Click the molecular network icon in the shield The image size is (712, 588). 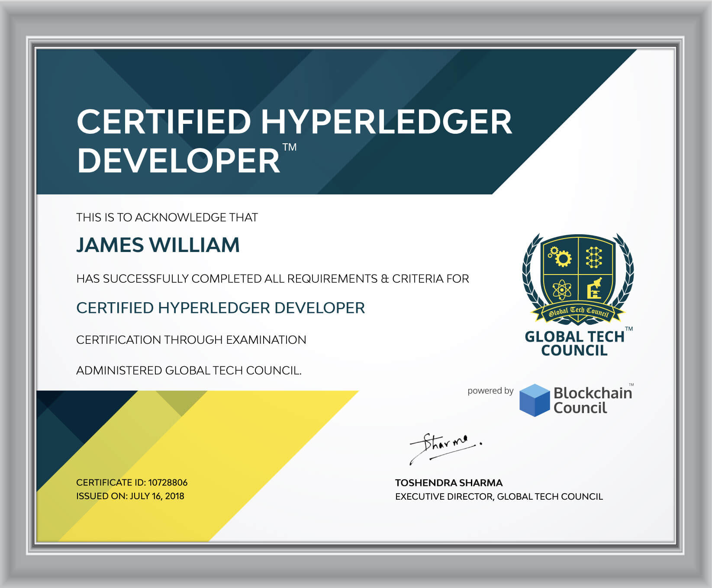(594, 257)
